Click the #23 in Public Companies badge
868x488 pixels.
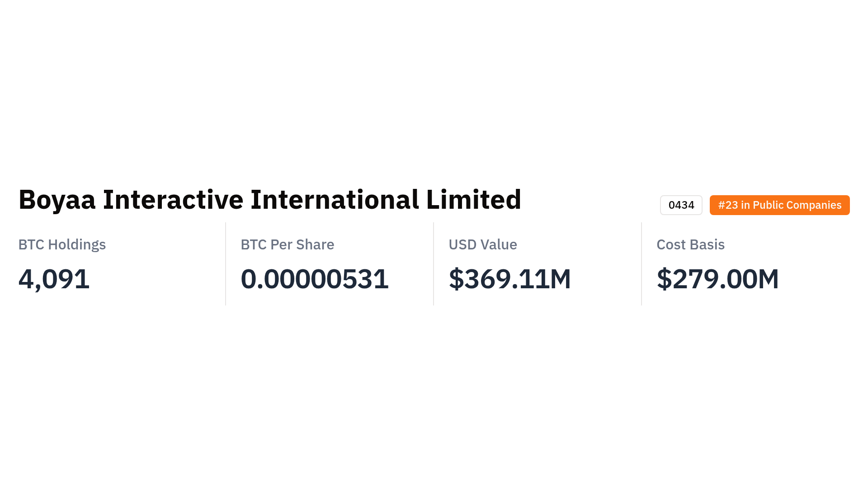779,205
